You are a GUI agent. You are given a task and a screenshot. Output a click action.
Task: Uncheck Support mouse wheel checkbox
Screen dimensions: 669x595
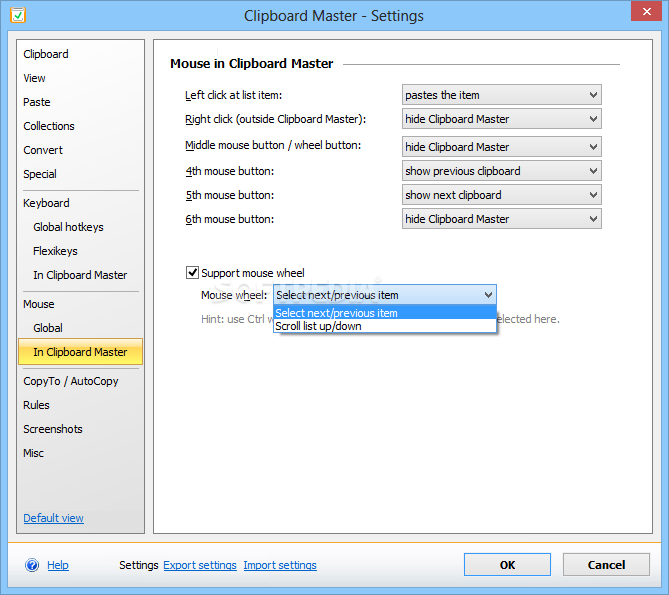pyautogui.click(x=192, y=273)
